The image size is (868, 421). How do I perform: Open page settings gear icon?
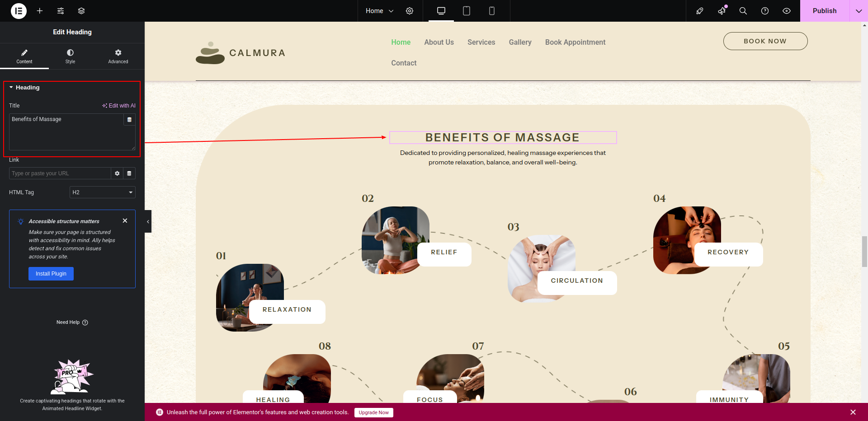410,11
